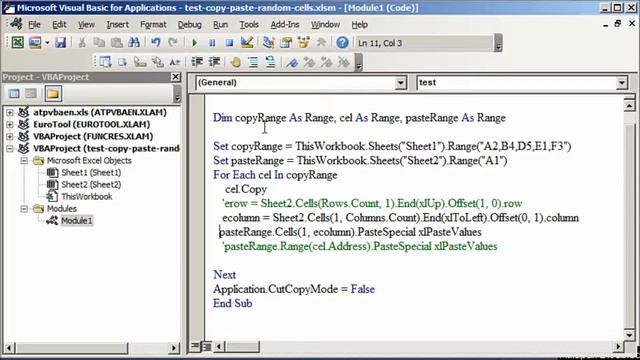Expand EuroTool (EUROTOOL.XLAM) project node
The height and width of the screenshot is (360, 640).
(10, 124)
